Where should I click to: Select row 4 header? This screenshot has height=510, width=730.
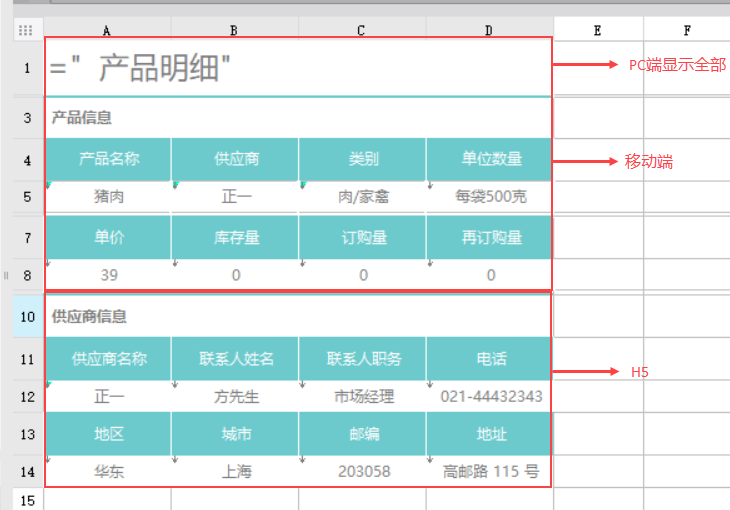[x=27, y=160]
